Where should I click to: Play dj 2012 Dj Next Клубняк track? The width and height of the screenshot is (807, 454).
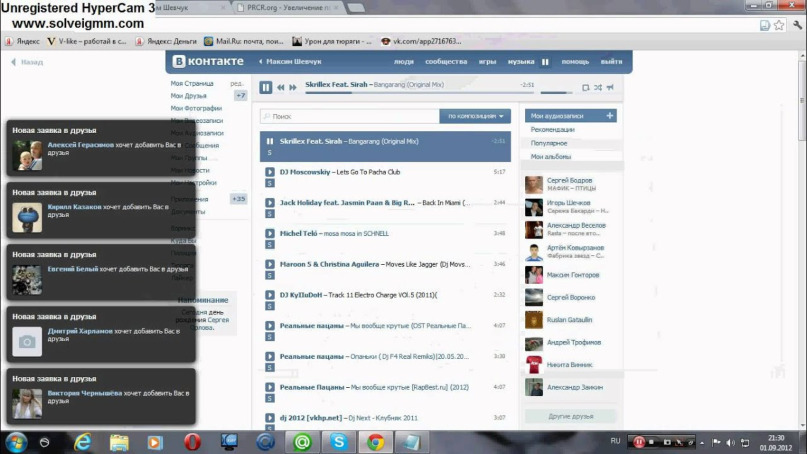(270, 417)
